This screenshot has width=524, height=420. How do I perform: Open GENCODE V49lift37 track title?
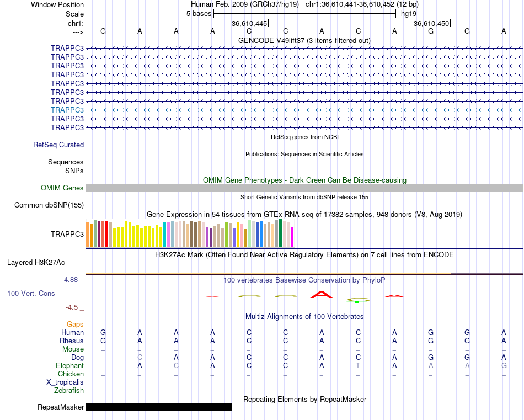pos(304,40)
